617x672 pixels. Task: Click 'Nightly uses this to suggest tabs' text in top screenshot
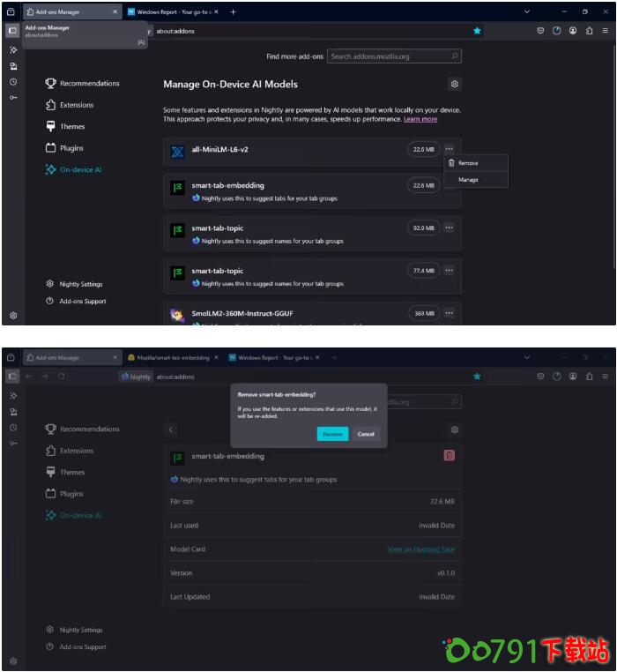(270, 198)
